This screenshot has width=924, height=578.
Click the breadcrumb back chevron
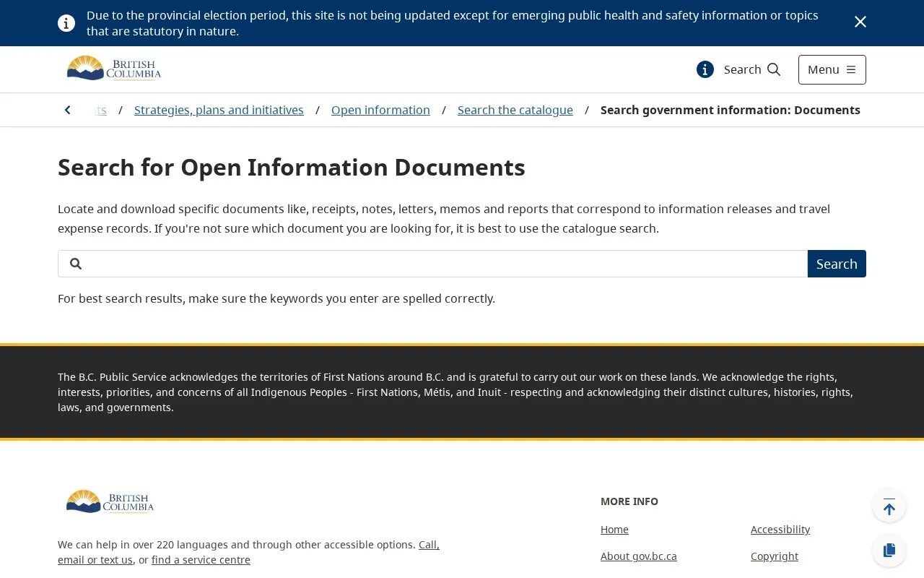pos(68,110)
